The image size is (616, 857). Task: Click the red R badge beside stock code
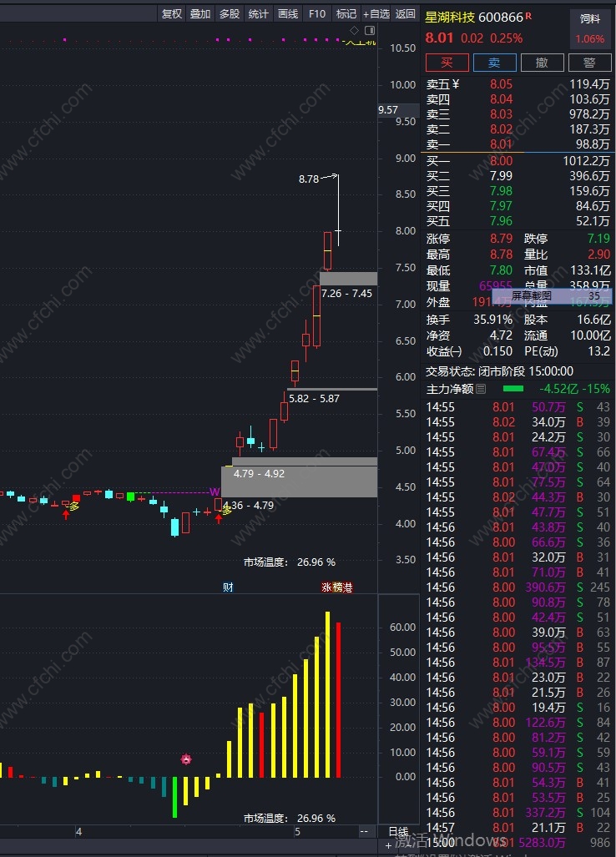(x=528, y=17)
